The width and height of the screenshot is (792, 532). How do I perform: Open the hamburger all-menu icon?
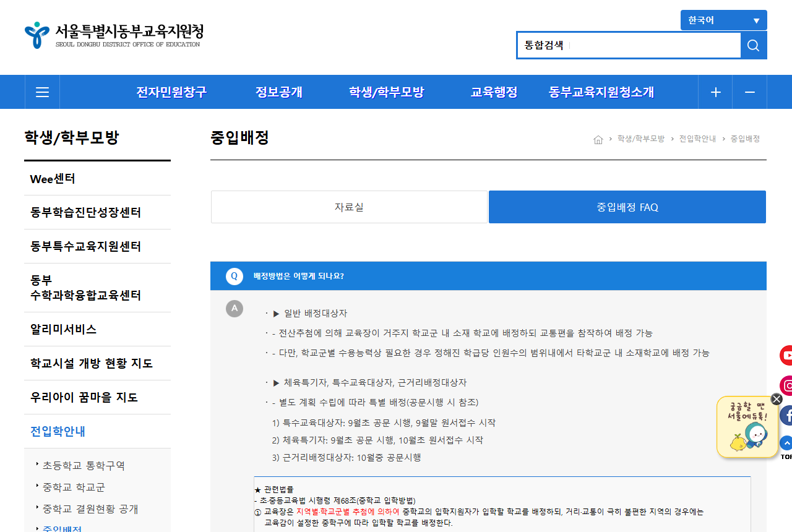coord(42,92)
